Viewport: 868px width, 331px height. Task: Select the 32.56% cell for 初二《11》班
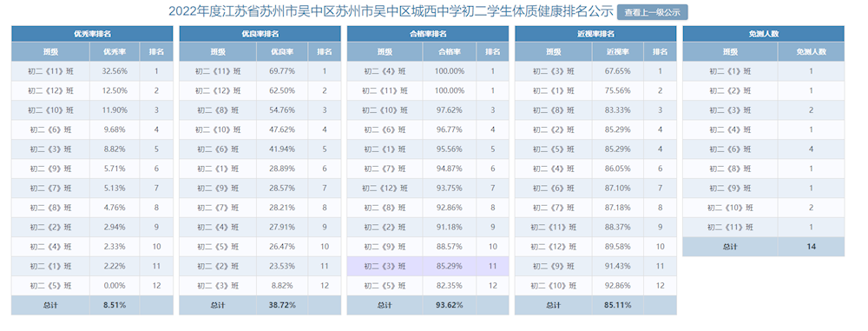(115, 71)
